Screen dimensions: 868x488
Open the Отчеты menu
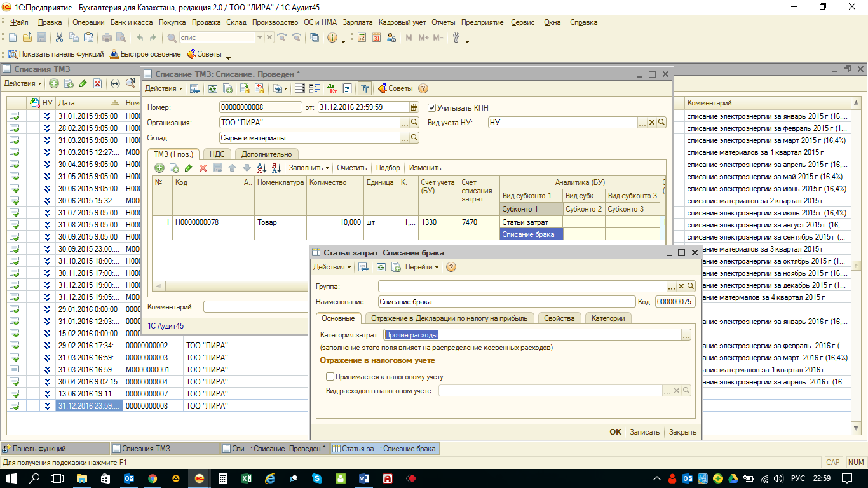click(444, 22)
